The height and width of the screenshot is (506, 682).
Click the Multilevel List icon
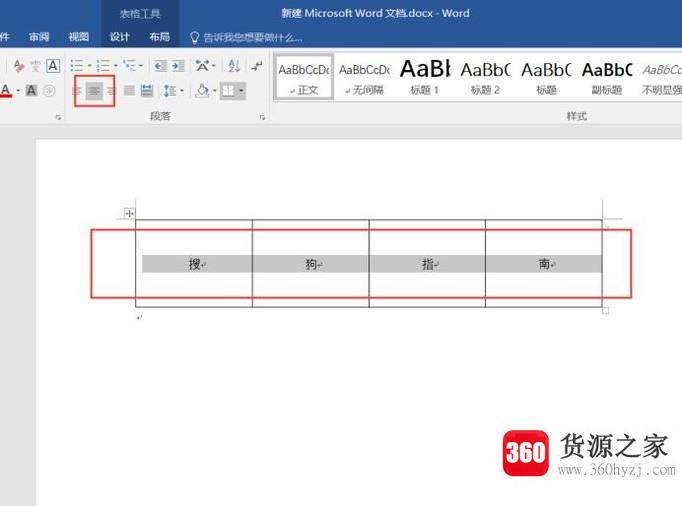pos(130,66)
